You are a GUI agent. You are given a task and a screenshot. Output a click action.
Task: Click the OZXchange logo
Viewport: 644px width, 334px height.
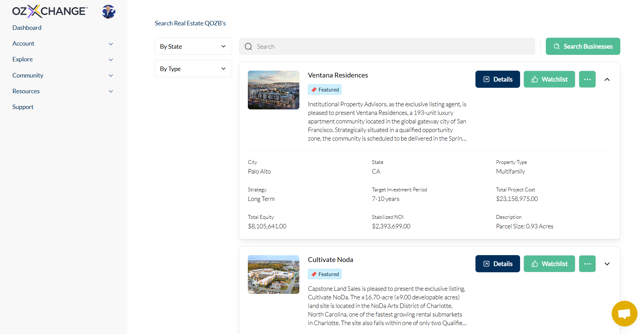(x=50, y=11)
